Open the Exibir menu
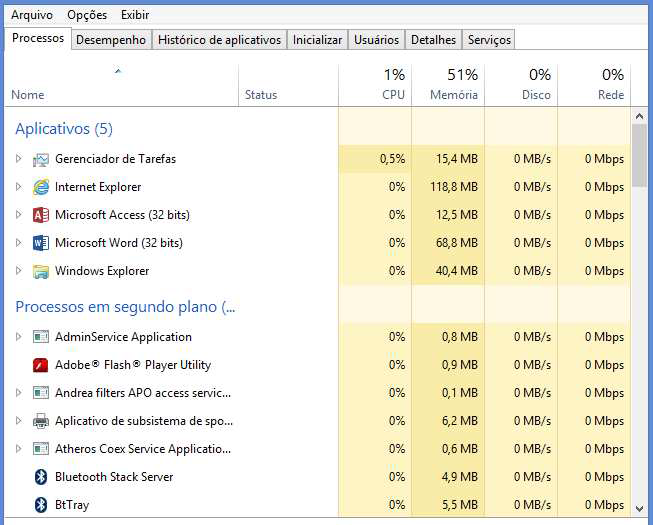Image resolution: width=653 pixels, height=525 pixels. tap(135, 15)
